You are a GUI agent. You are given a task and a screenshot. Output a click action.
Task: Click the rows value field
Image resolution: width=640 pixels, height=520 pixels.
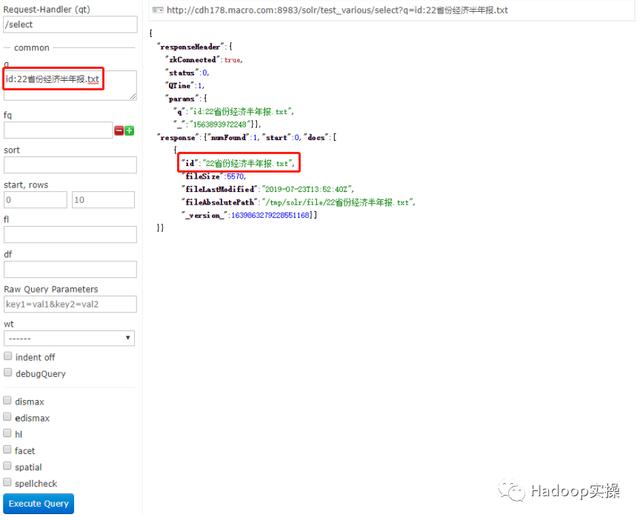click(103, 200)
